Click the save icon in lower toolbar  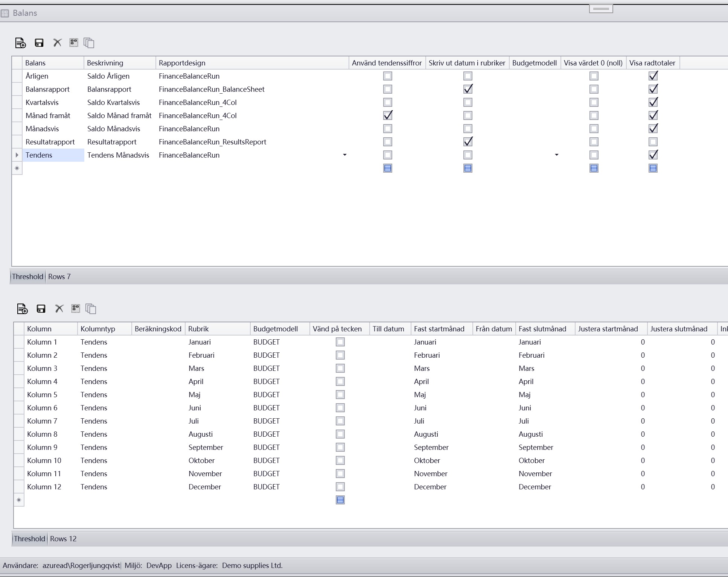[41, 309]
